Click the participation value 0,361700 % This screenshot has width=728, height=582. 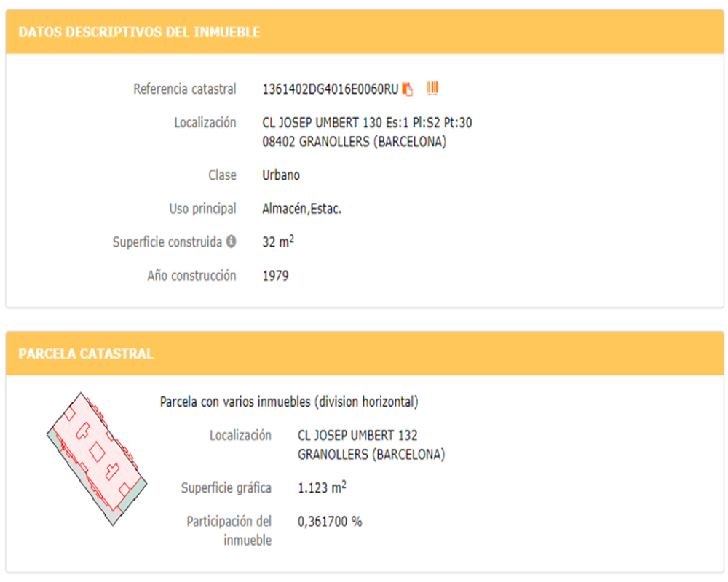[x=330, y=522]
